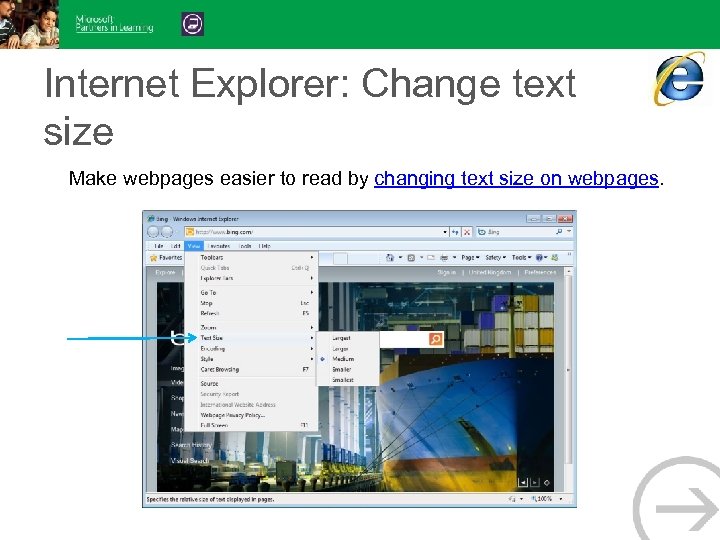Expand the Zoom submenu
Image resolution: width=720 pixels, height=540 pixels.
(251, 327)
